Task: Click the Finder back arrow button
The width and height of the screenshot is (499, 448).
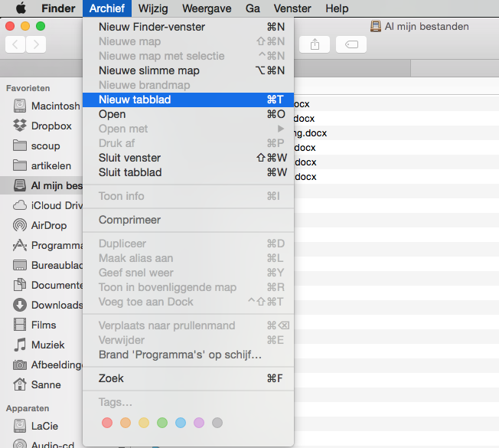Action: 15,44
